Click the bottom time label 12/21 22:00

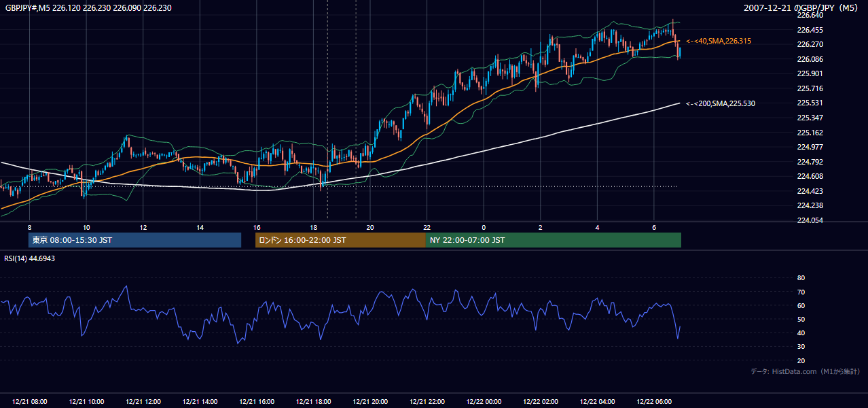pyautogui.click(x=427, y=402)
